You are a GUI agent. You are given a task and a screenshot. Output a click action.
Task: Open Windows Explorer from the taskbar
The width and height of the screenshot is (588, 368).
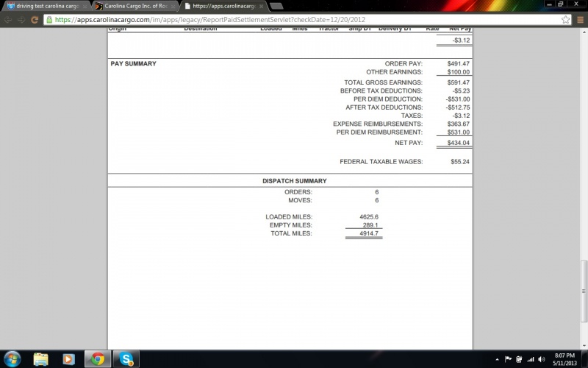41,358
